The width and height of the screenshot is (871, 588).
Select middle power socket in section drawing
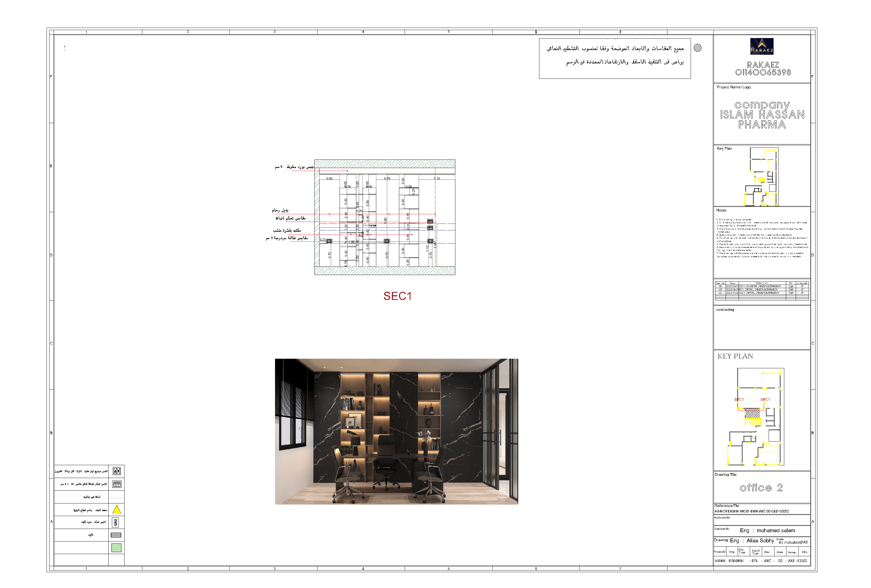pos(387,241)
